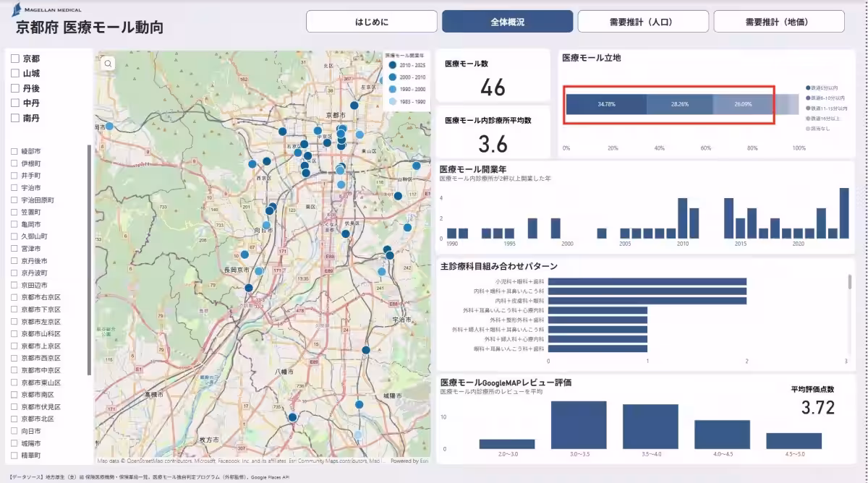Switch to 需要推計（人口） tab

(643, 22)
